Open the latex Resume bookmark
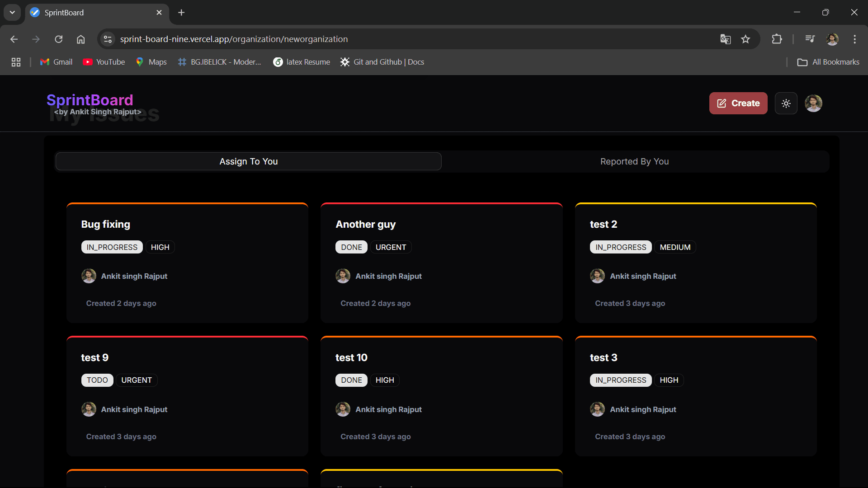The image size is (868, 488). 302,62
